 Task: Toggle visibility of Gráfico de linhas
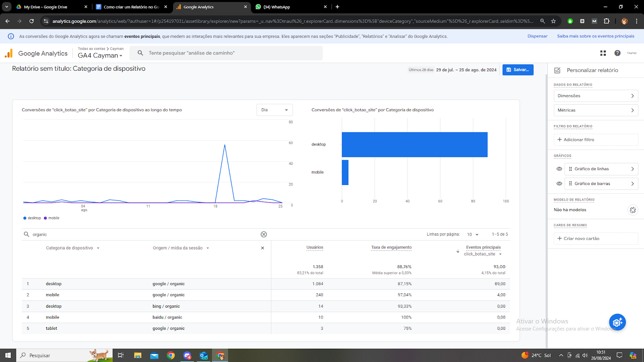(559, 169)
